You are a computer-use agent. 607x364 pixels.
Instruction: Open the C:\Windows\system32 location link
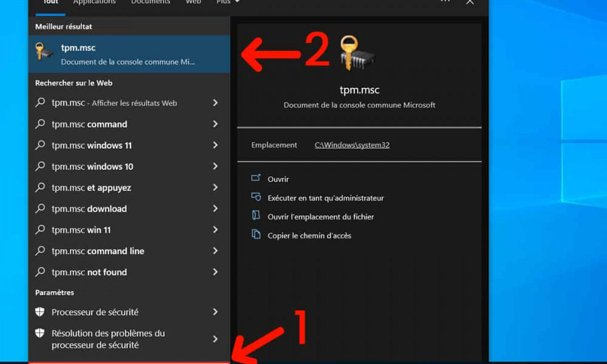click(x=352, y=145)
